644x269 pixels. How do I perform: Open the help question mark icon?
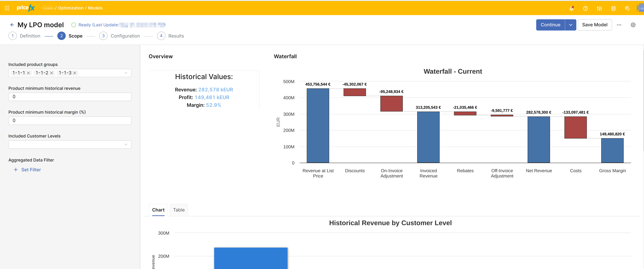coord(585,8)
